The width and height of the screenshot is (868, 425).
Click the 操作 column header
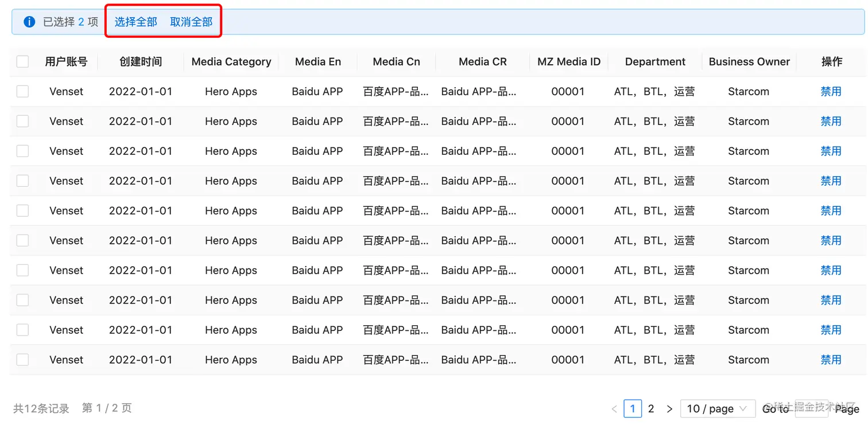pyautogui.click(x=832, y=61)
